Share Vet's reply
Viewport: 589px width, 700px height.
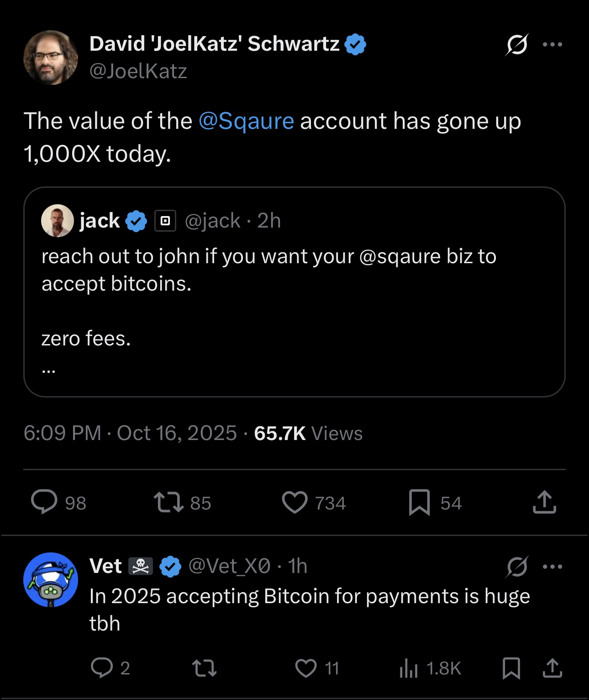coord(552,668)
